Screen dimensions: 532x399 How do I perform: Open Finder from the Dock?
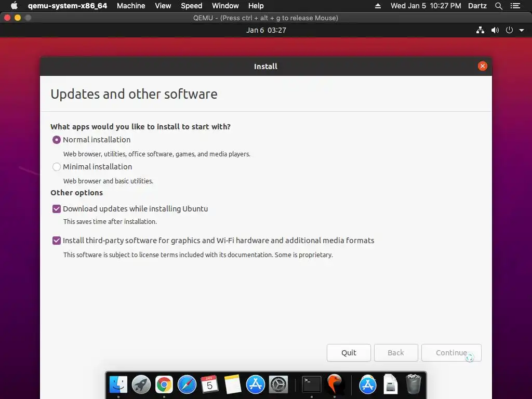tap(118, 385)
